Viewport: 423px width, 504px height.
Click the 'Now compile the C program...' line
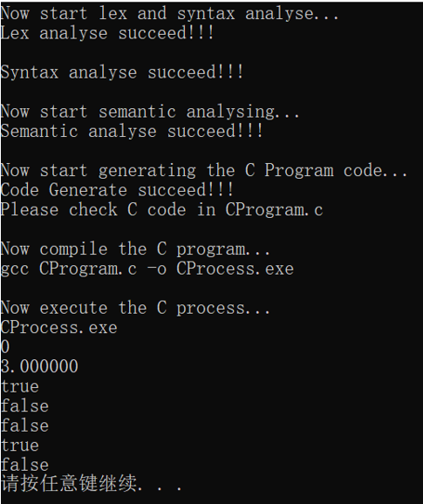click(135, 249)
